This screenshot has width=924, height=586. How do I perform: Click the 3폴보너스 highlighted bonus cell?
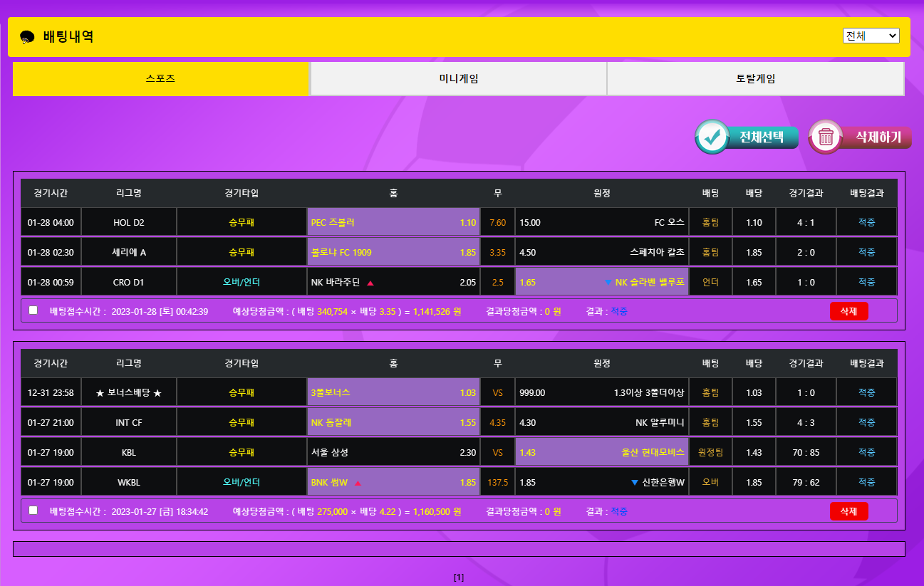click(393, 392)
